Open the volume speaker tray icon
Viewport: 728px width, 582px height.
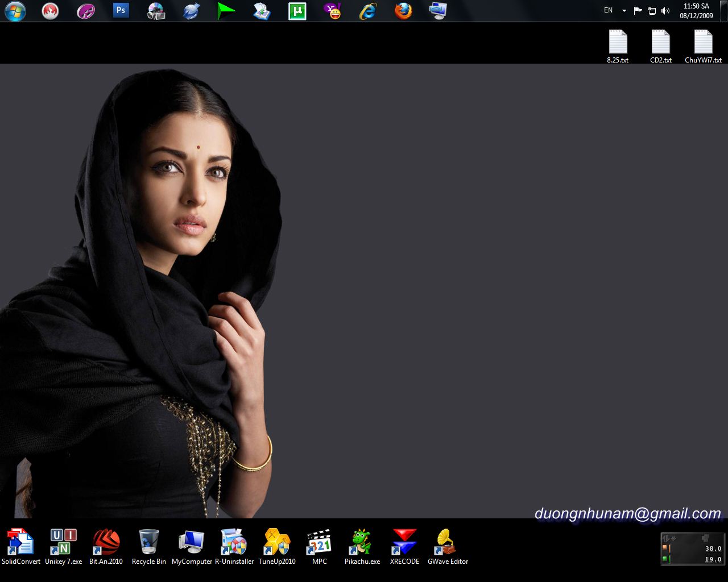(x=665, y=11)
